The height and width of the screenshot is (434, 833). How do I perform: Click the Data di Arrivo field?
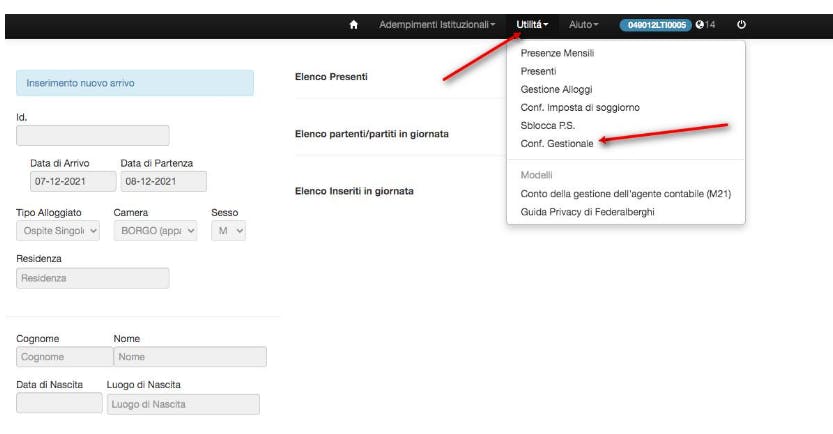(61, 181)
